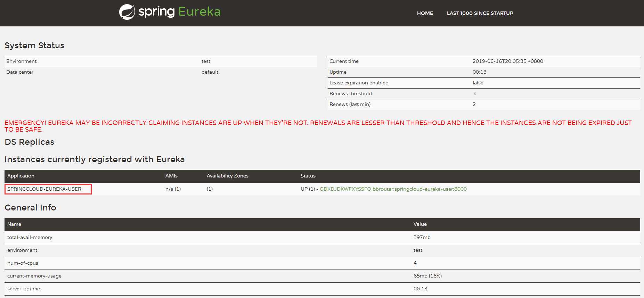The height and width of the screenshot is (298, 644).
Task: Click the environment row in General Info
Action: click(322, 250)
